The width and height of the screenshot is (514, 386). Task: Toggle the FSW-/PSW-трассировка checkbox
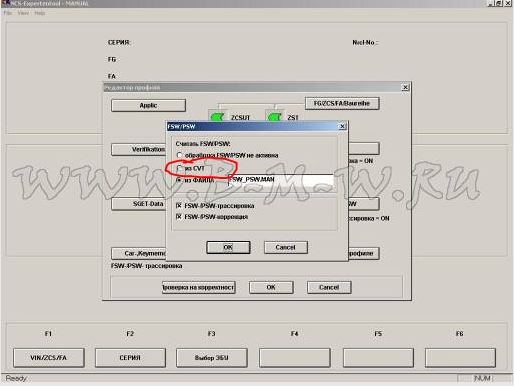pos(179,206)
